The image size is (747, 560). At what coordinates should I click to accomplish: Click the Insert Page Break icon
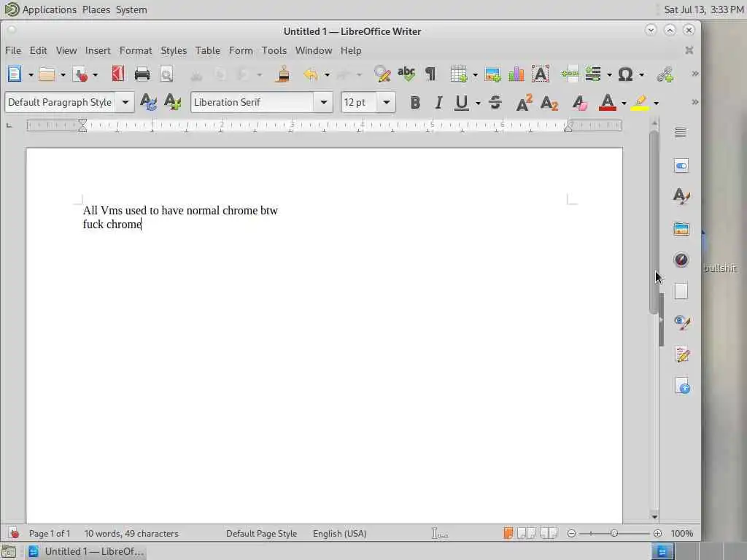click(570, 74)
